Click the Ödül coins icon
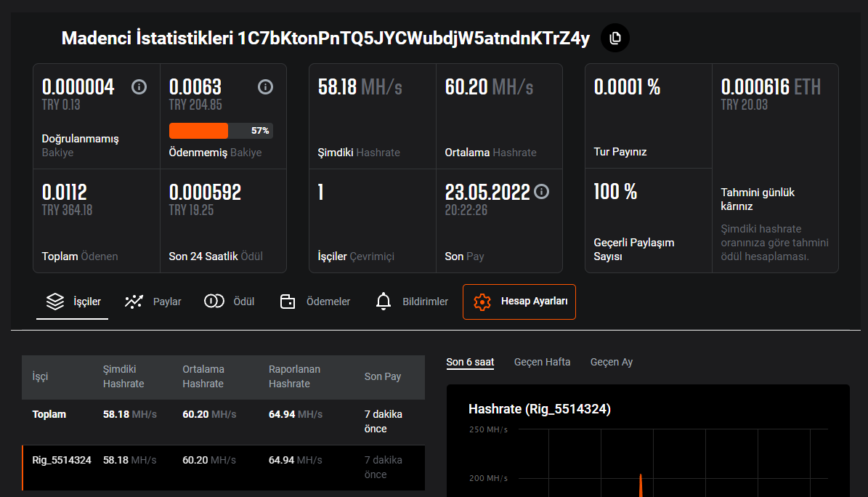The width and height of the screenshot is (868, 497). click(x=214, y=301)
